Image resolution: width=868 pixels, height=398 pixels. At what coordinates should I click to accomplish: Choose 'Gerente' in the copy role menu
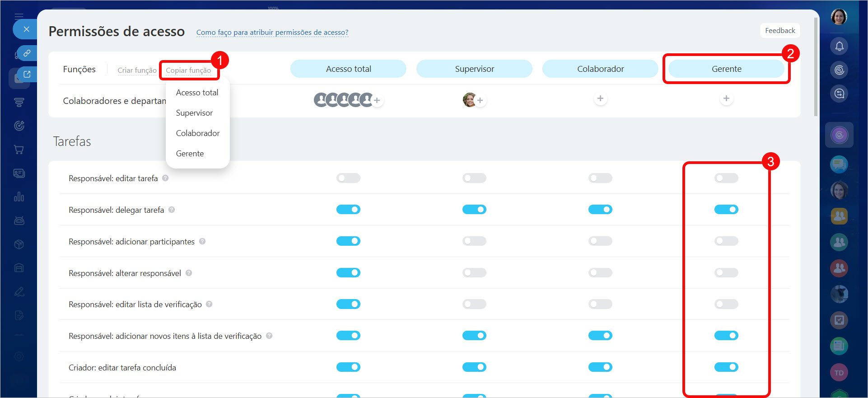click(190, 154)
